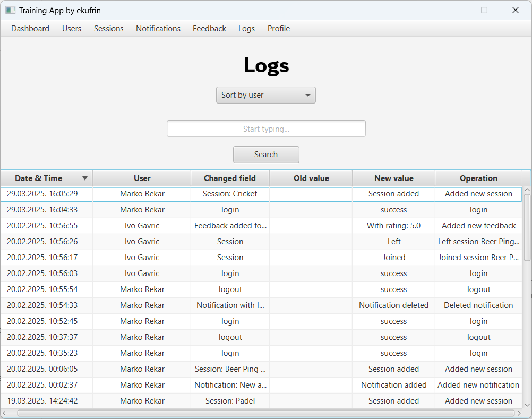Minimize the Training App window
Image resolution: width=532 pixels, height=419 pixels.
[453, 10]
